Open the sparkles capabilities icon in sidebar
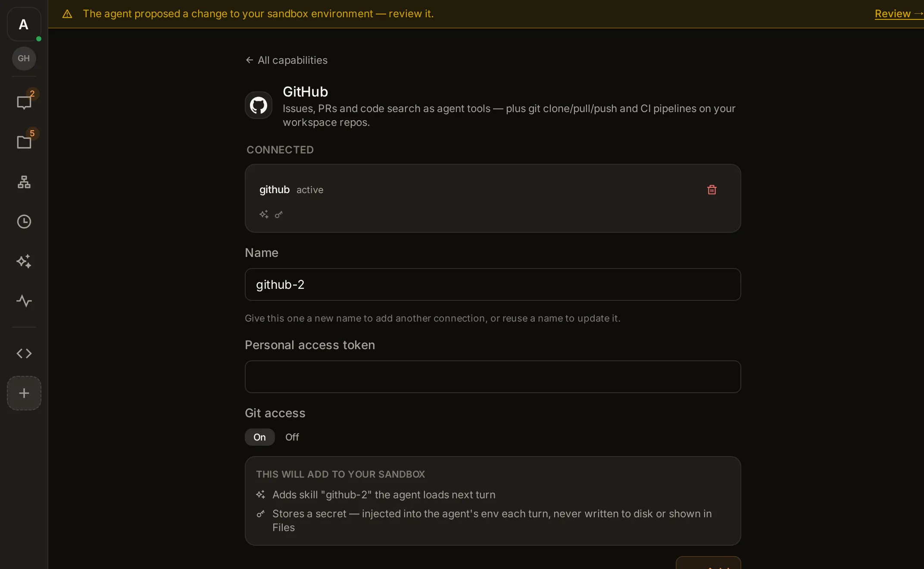Image resolution: width=924 pixels, height=569 pixels. pyautogui.click(x=24, y=261)
